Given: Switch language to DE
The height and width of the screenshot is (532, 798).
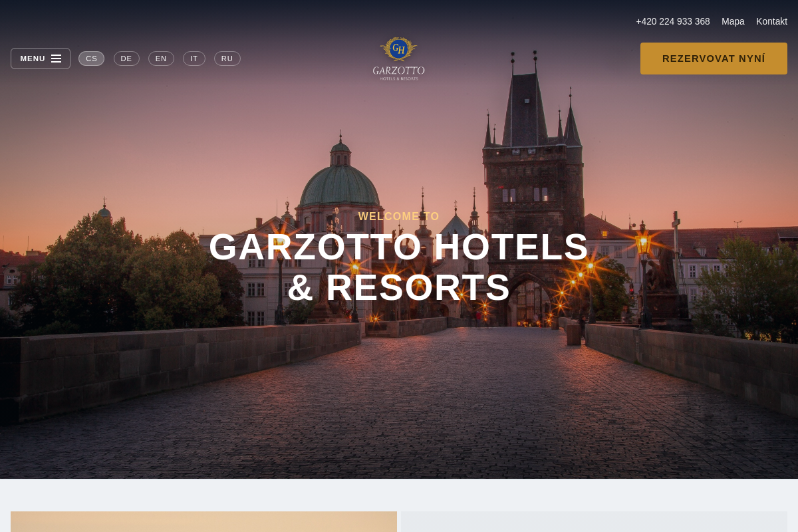Looking at the screenshot, I should pos(126,59).
